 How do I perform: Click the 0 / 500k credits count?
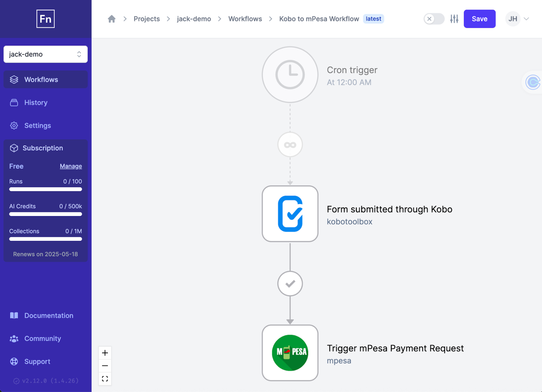71,206
